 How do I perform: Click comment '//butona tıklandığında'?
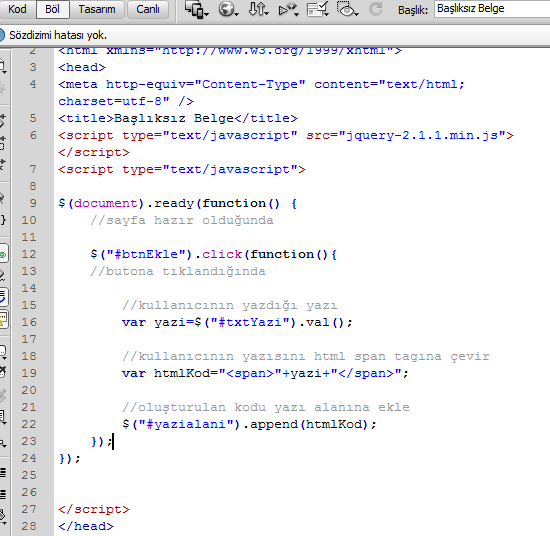pyautogui.click(x=178, y=272)
